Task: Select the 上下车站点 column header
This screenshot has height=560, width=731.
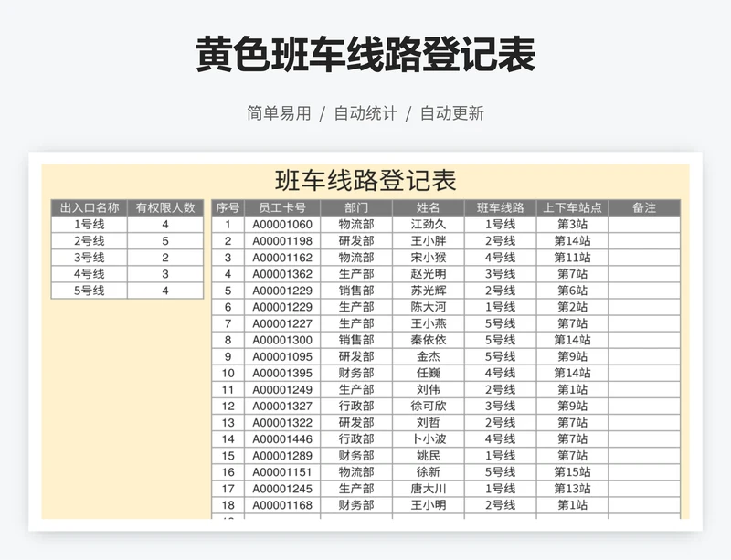Action: [573, 208]
